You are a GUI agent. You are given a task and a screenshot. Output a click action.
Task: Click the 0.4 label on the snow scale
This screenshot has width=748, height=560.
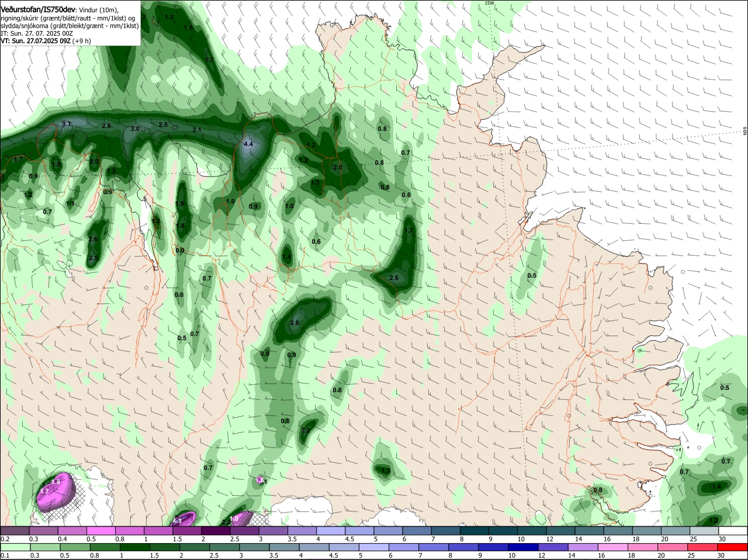(x=63, y=538)
